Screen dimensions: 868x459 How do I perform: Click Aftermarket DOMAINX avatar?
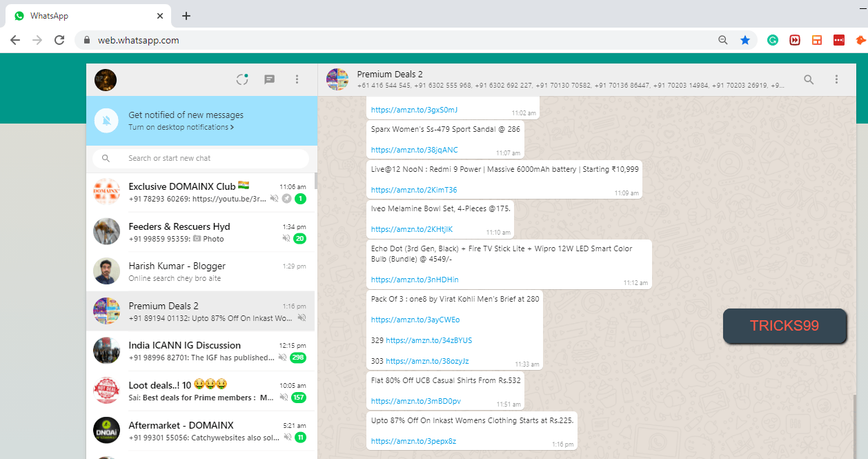[106, 430]
